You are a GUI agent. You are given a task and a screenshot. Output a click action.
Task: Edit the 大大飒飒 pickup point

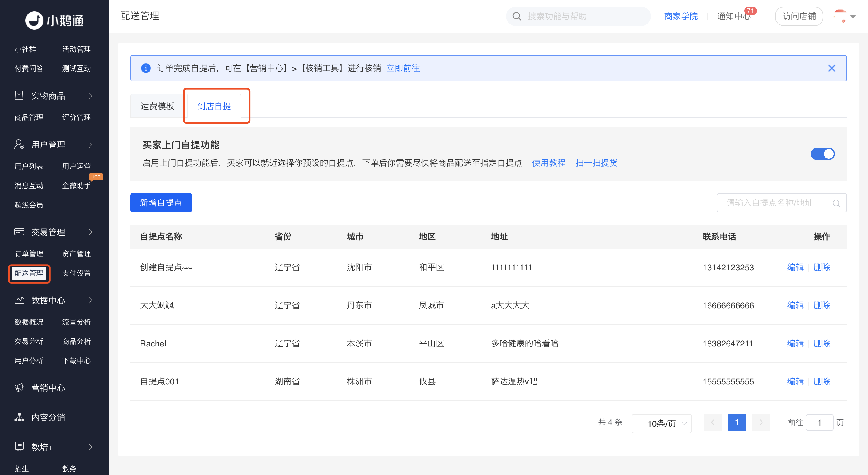tap(795, 305)
